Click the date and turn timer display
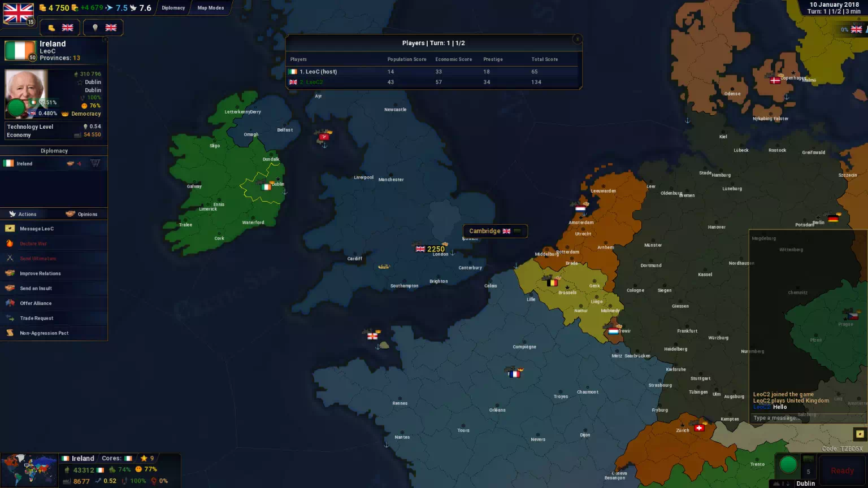Image resolution: width=868 pixels, height=488 pixels. click(834, 8)
